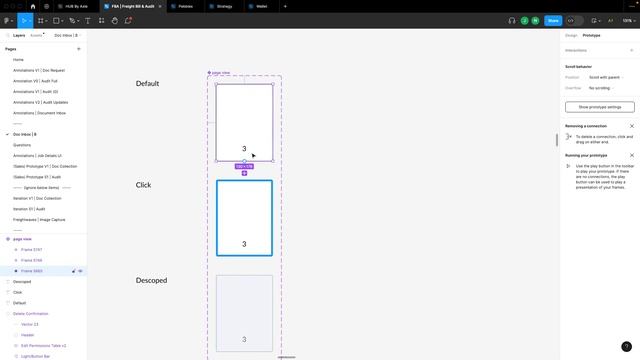Screen dimensions: 640x360
Task: Select the Pen tool
Action: point(72,20)
